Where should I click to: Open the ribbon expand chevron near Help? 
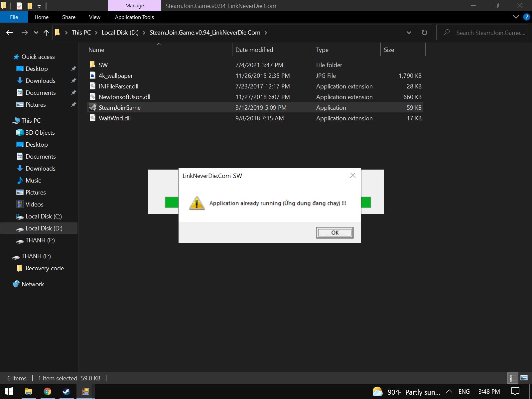515,17
